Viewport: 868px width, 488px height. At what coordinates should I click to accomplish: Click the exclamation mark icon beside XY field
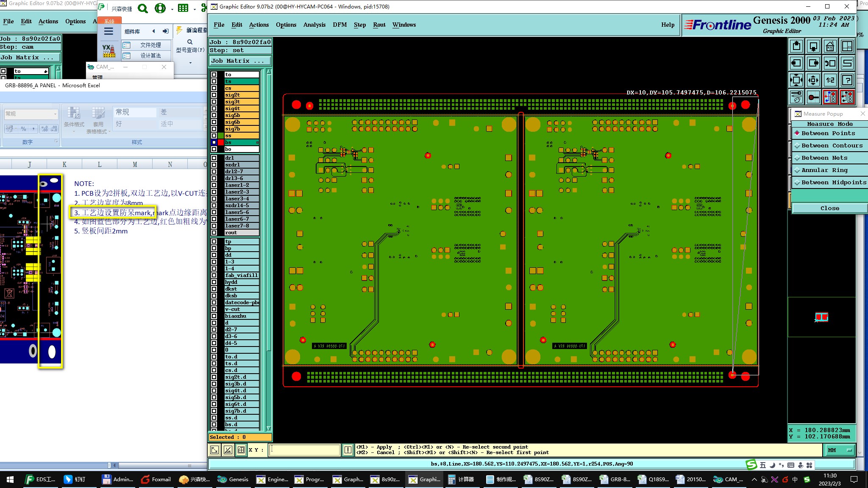pyautogui.click(x=348, y=450)
